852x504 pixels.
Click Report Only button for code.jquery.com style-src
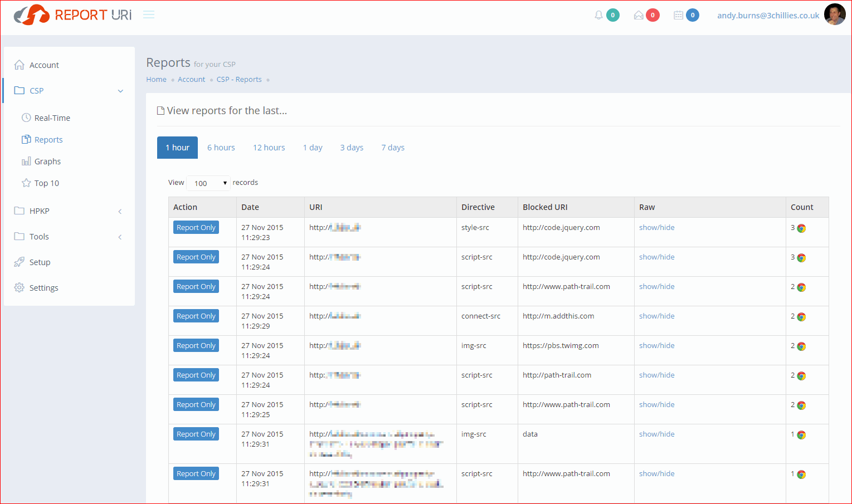[196, 227]
